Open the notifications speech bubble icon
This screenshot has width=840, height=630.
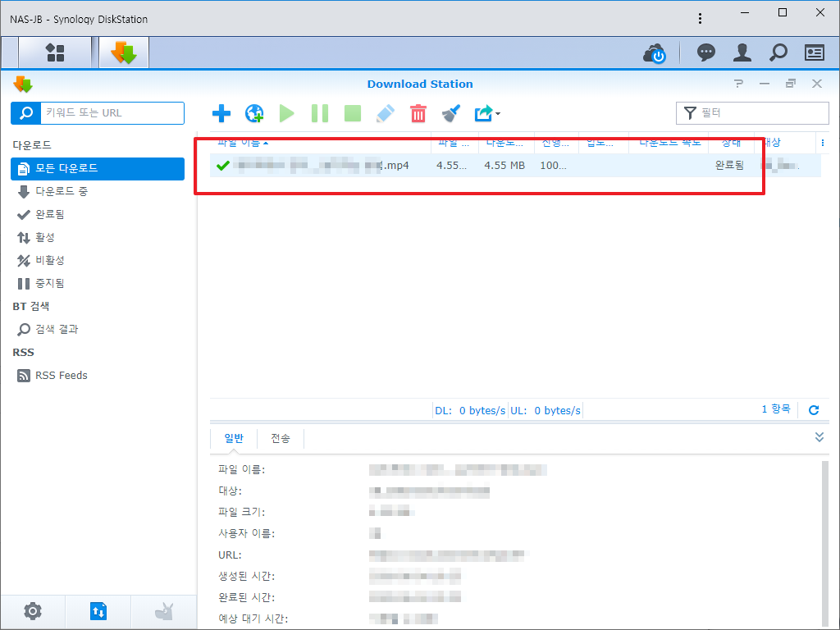(x=706, y=52)
